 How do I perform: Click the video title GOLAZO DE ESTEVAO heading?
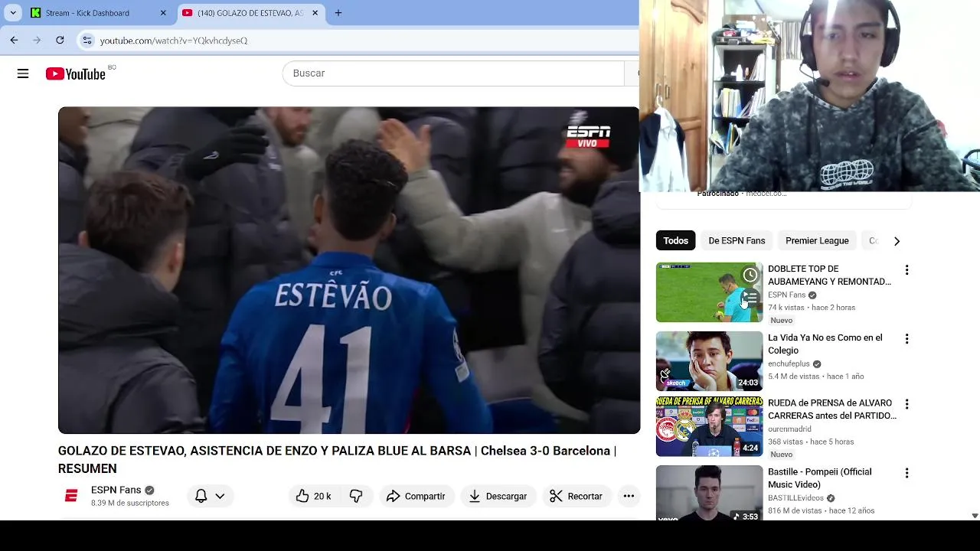point(337,459)
